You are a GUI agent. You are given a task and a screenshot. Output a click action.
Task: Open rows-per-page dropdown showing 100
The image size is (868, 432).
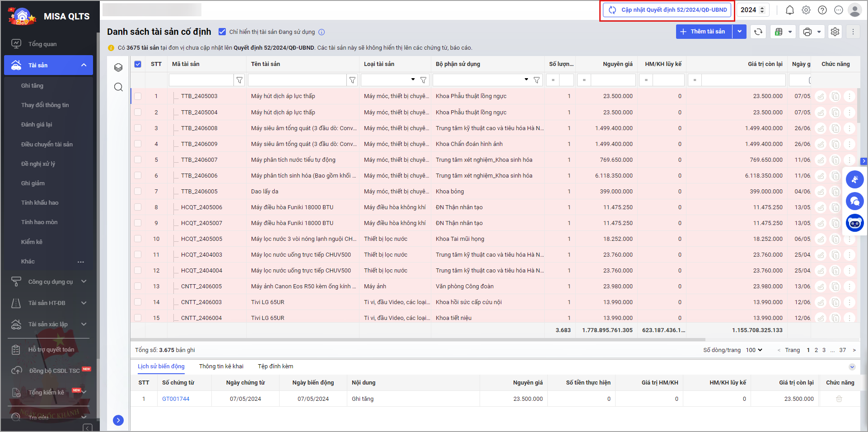[754, 350]
